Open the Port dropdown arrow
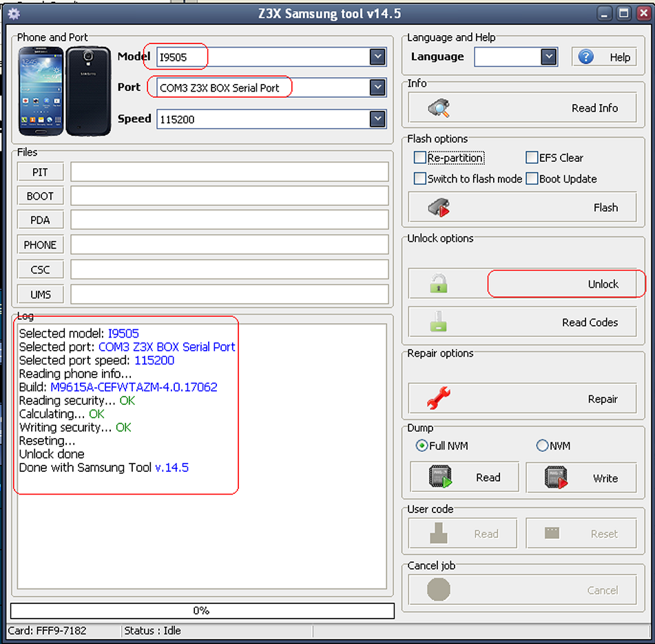 click(x=377, y=87)
